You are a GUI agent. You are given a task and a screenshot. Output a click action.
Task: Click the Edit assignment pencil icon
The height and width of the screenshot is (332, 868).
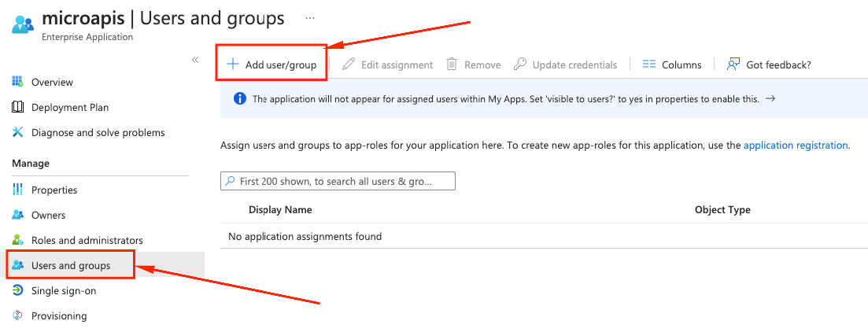[348, 65]
